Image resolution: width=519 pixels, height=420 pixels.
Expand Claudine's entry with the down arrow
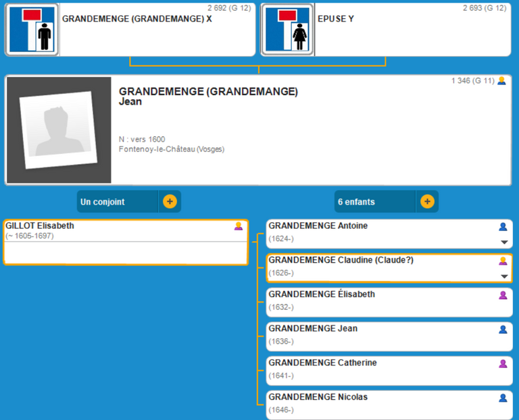(x=503, y=276)
